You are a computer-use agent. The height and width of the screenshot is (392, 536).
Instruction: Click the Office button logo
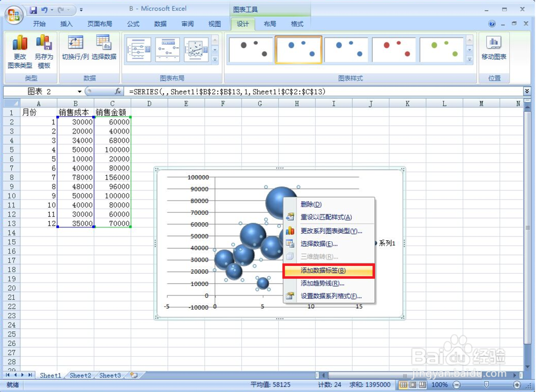tap(14, 14)
